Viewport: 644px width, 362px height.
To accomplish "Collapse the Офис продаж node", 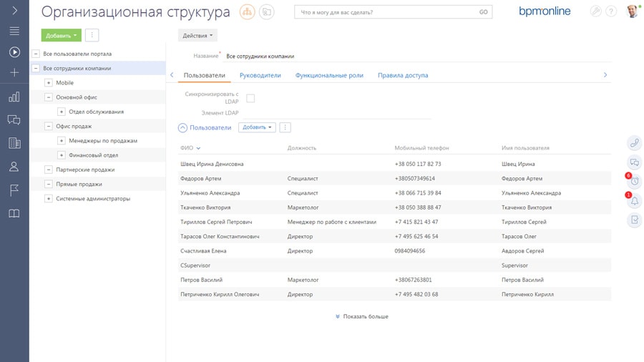I will click(x=49, y=126).
